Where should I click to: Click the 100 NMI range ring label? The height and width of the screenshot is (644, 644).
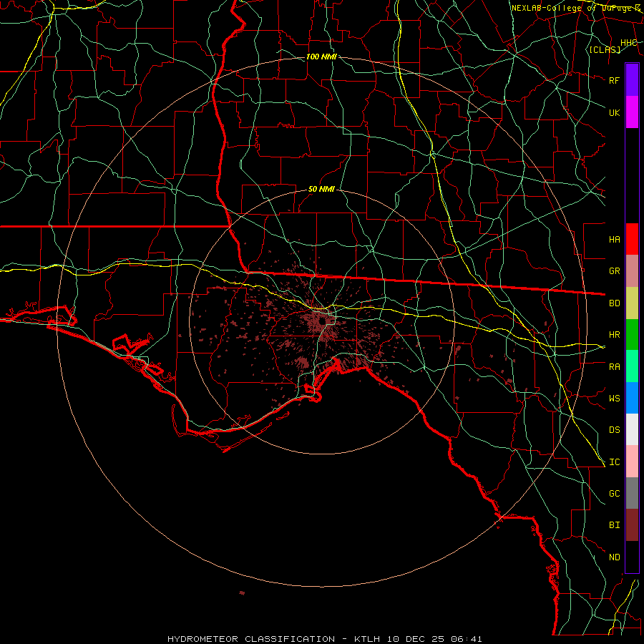pos(321,57)
